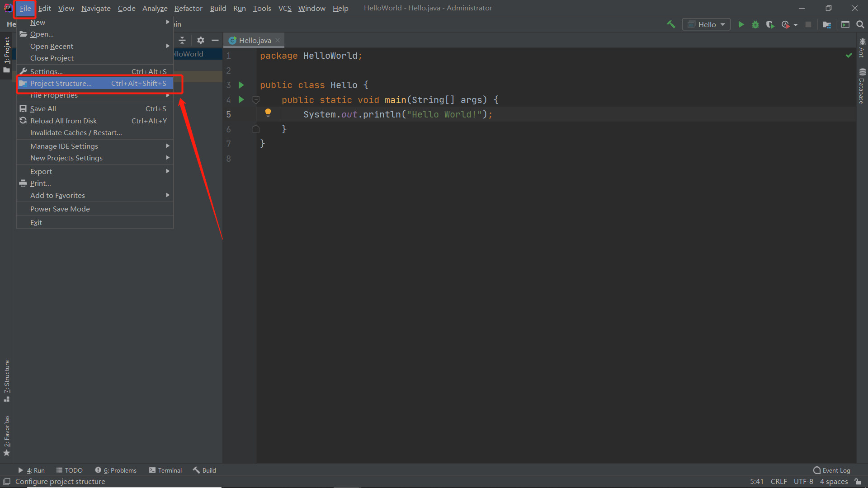Click the run gutter arrow beside class Hello

[241, 85]
